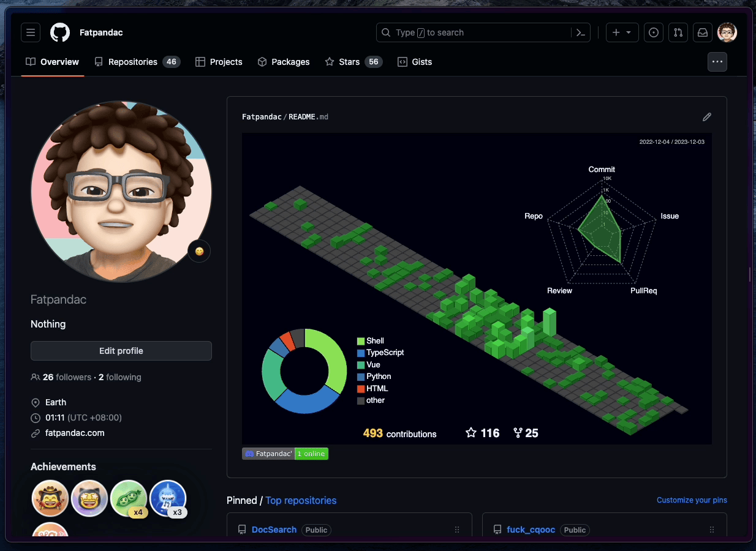
Task: Open the user avatar menu in header
Action: point(727,32)
